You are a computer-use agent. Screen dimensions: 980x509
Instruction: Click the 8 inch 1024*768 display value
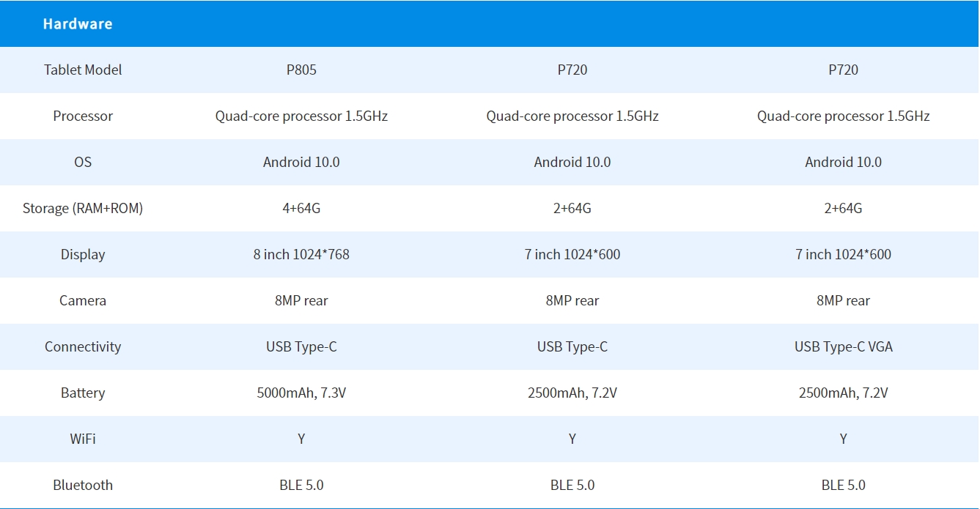pyautogui.click(x=301, y=254)
